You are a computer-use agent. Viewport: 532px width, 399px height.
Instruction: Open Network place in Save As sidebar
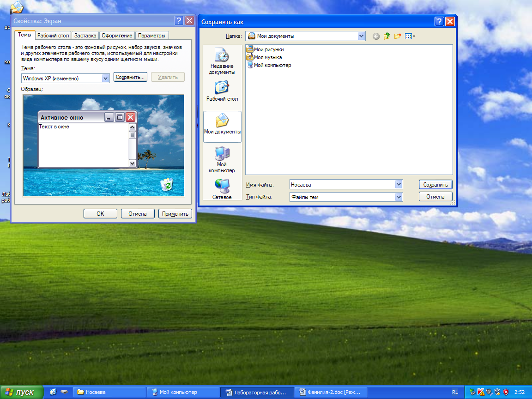[222, 188]
